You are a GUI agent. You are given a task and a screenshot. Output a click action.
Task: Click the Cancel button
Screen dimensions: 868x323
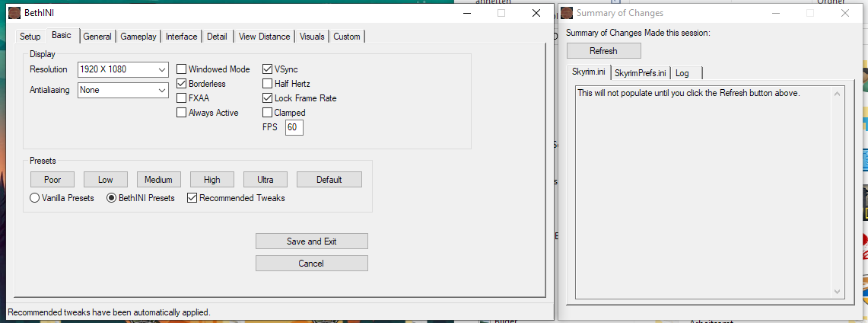click(312, 263)
